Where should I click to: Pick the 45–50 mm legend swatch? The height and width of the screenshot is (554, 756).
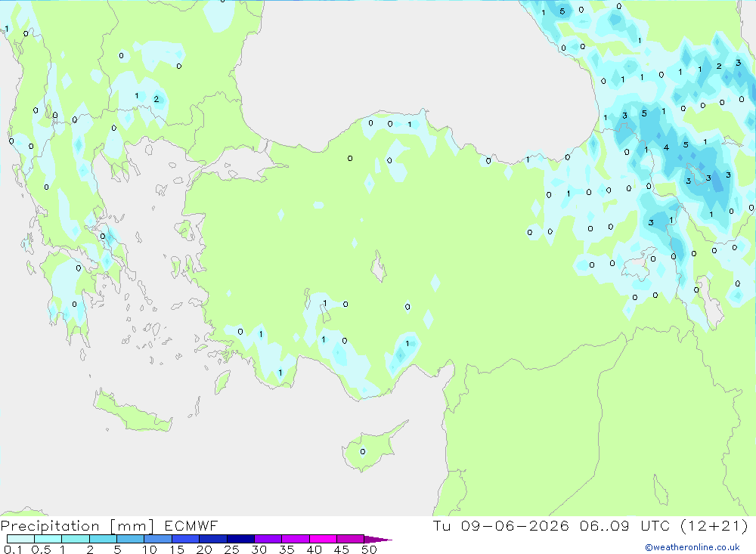(350, 539)
